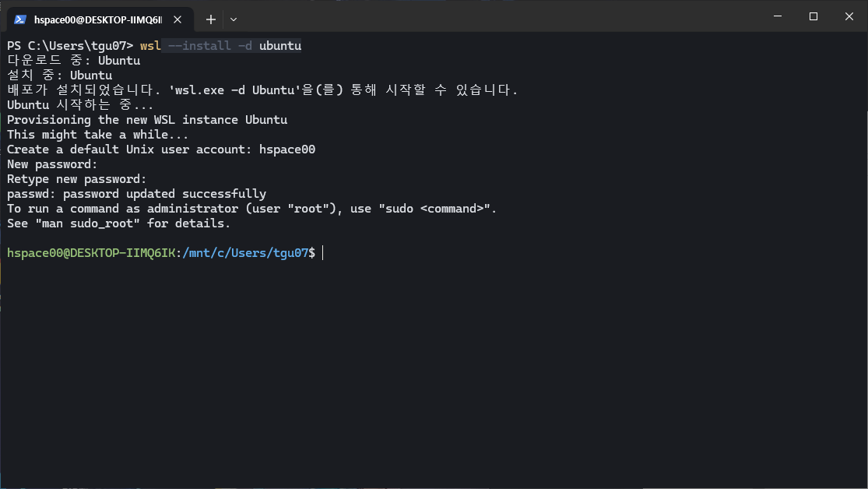Click the 'Create a default Unix user account' line
The width and height of the screenshot is (868, 489).
(x=161, y=150)
